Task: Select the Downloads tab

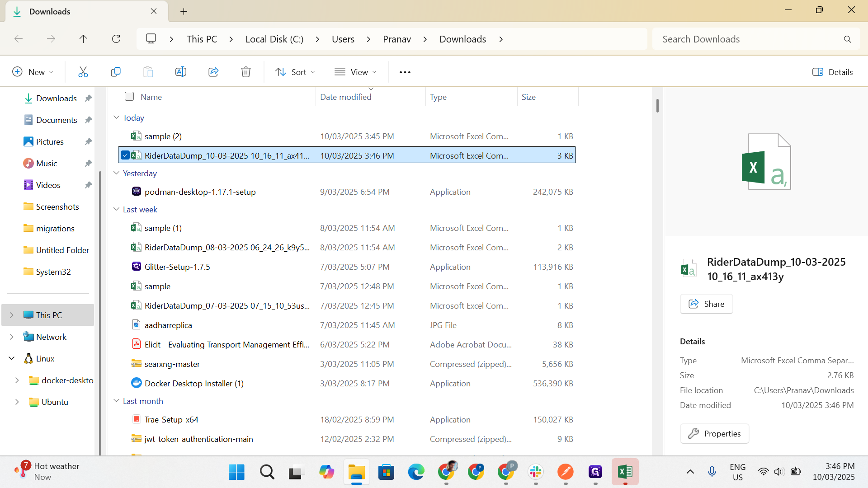Action: click(86, 11)
